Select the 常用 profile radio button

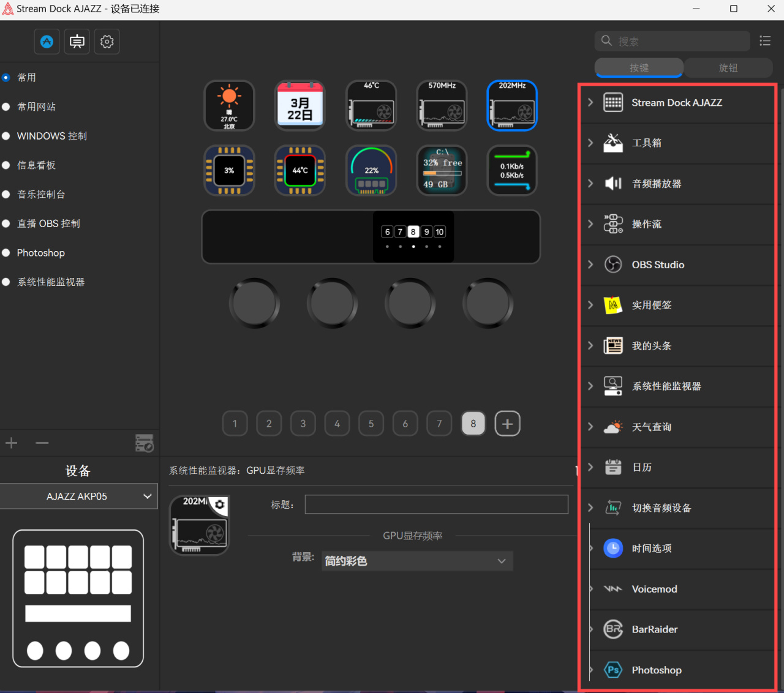coord(6,78)
